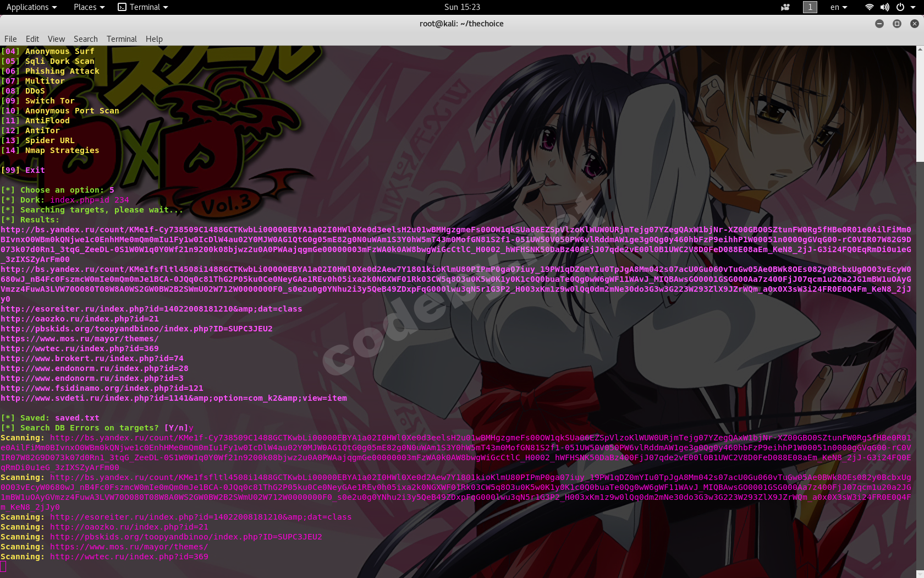The height and width of the screenshot is (578, 924).
Task: Open the Wi-Fi network indicator
Action: tap(870, 7)
